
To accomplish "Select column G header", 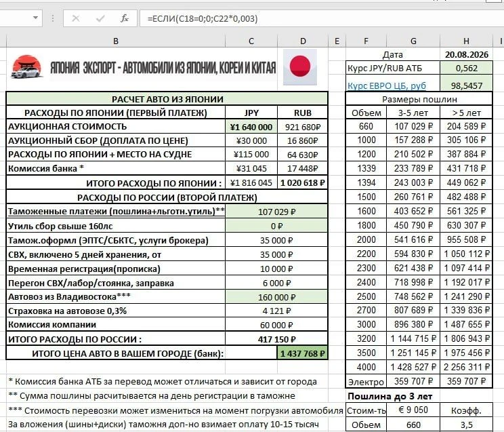I will click(413, 41).
